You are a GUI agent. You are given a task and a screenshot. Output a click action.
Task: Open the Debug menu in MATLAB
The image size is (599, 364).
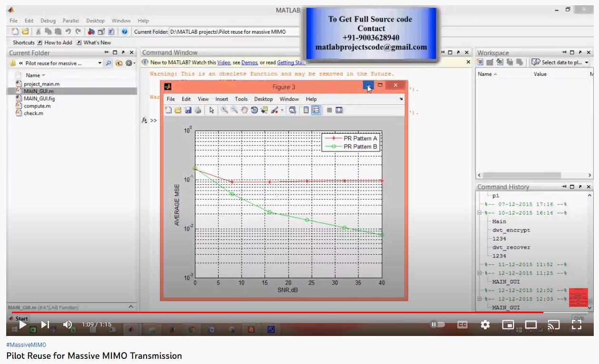click(x=48, y=21)
